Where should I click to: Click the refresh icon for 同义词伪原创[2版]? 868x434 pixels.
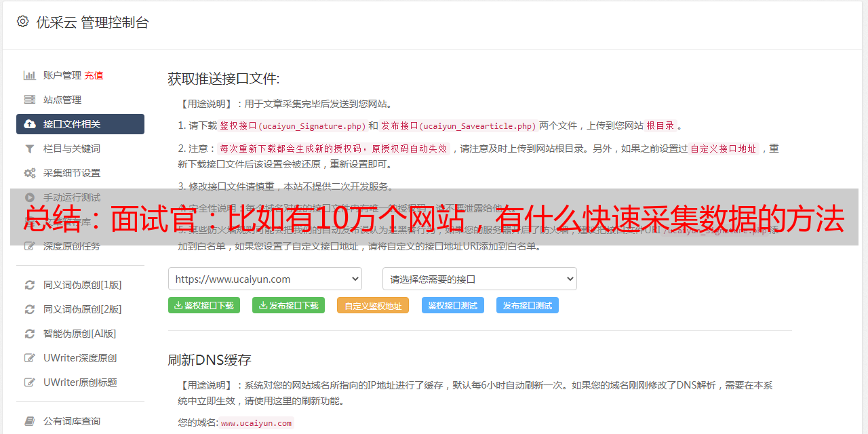[x=30, y=309]
